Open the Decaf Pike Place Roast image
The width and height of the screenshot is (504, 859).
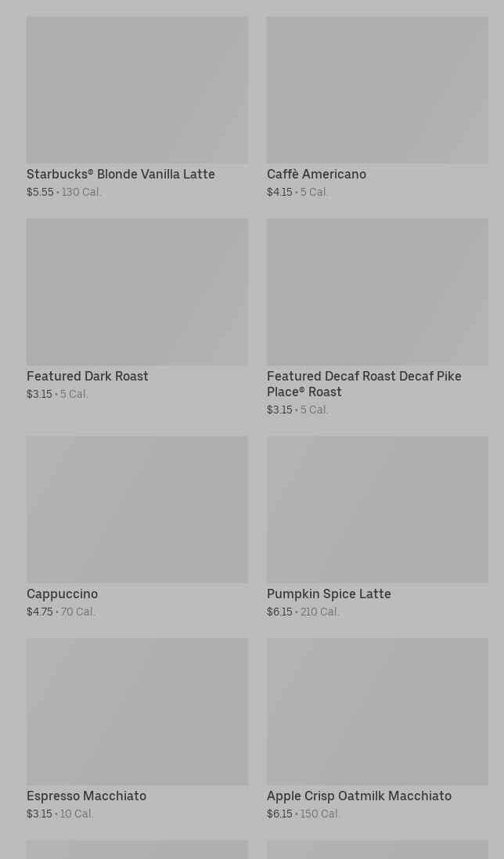[x=377, y=291]
